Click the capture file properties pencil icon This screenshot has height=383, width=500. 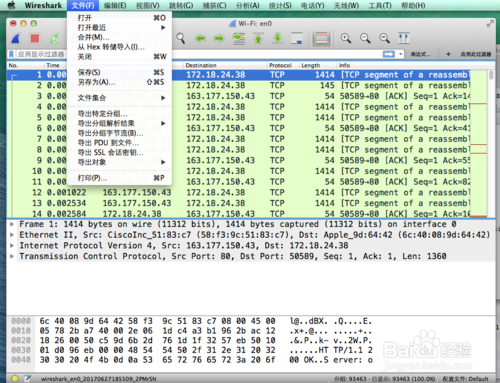(27, 378)
